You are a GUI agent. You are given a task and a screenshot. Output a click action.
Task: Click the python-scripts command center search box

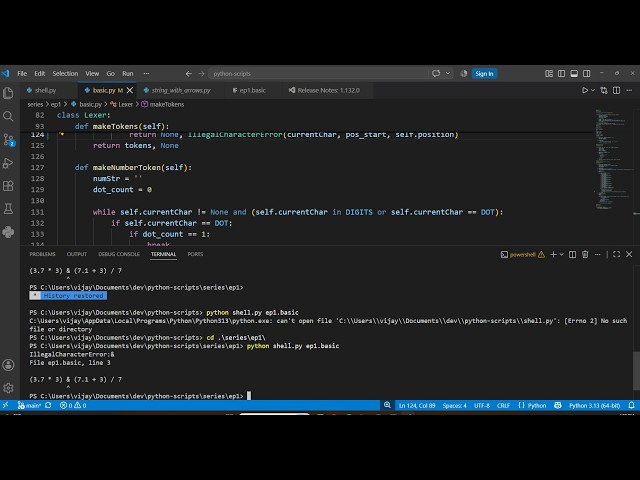tap(318, 73)
